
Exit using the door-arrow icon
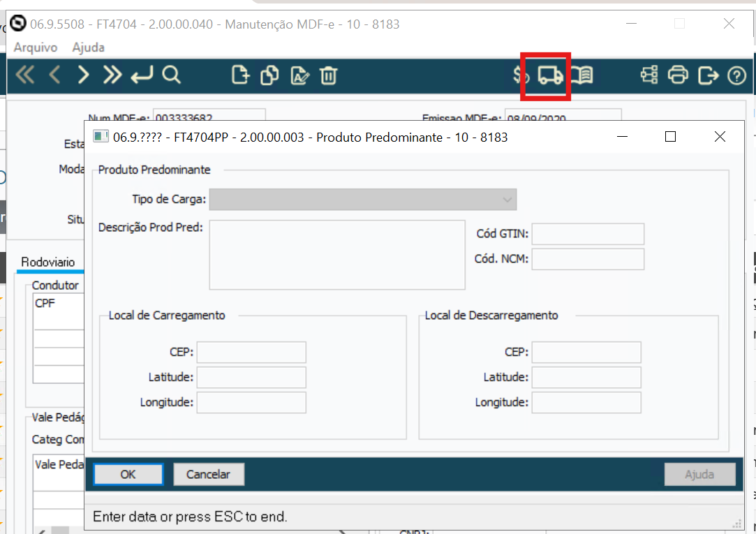pyautogui.click(x=709, y=75)
